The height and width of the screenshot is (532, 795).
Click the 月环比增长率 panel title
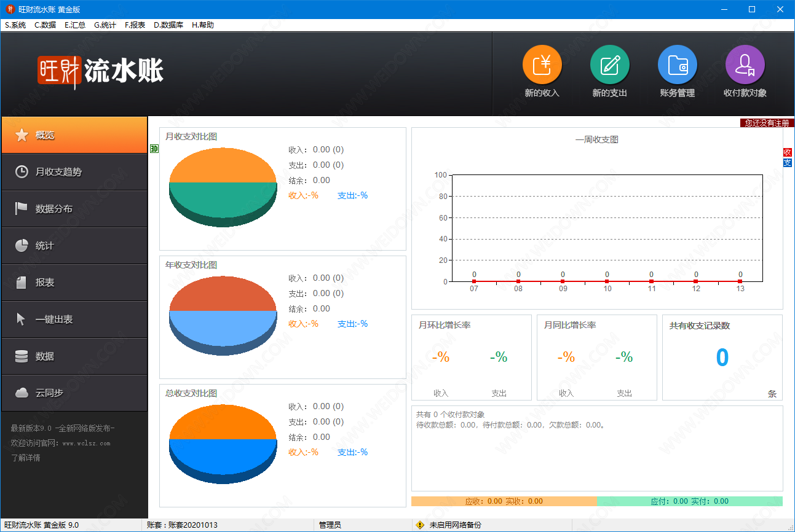[x=445, y=325]
